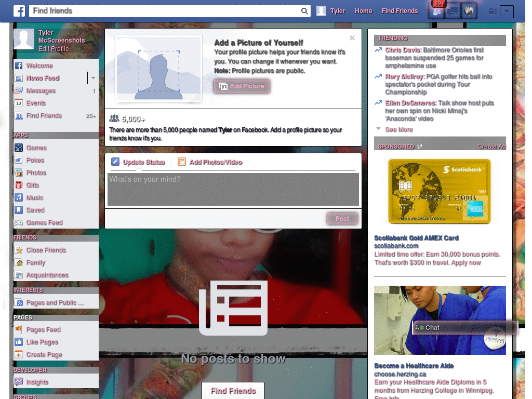532x399 pixels.
Task: Go to Home in top bar
Action: pyautogui.click(x=363, y=11)
